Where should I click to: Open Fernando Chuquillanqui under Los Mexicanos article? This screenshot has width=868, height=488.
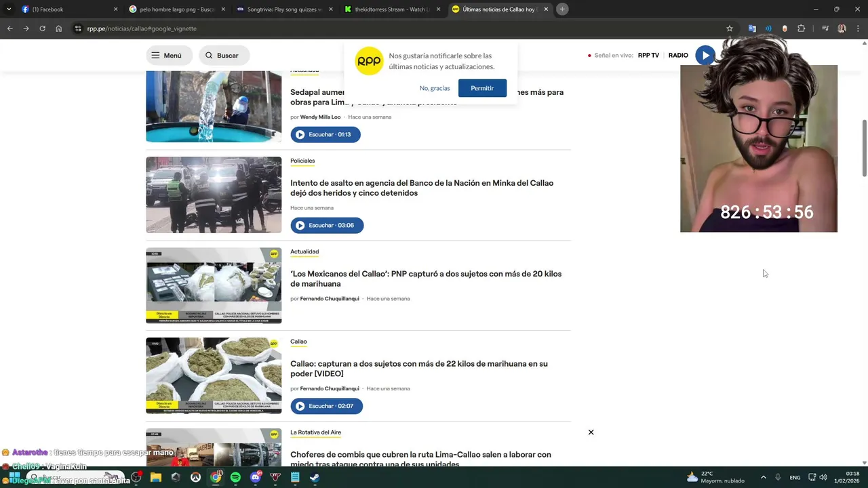coord(330,299)
